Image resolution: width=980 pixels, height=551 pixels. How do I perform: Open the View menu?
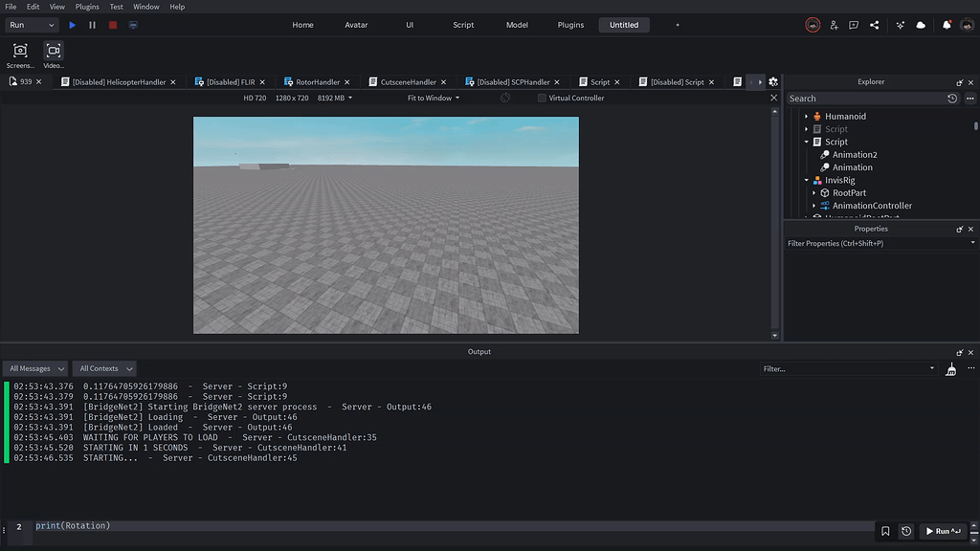(56, 7)
